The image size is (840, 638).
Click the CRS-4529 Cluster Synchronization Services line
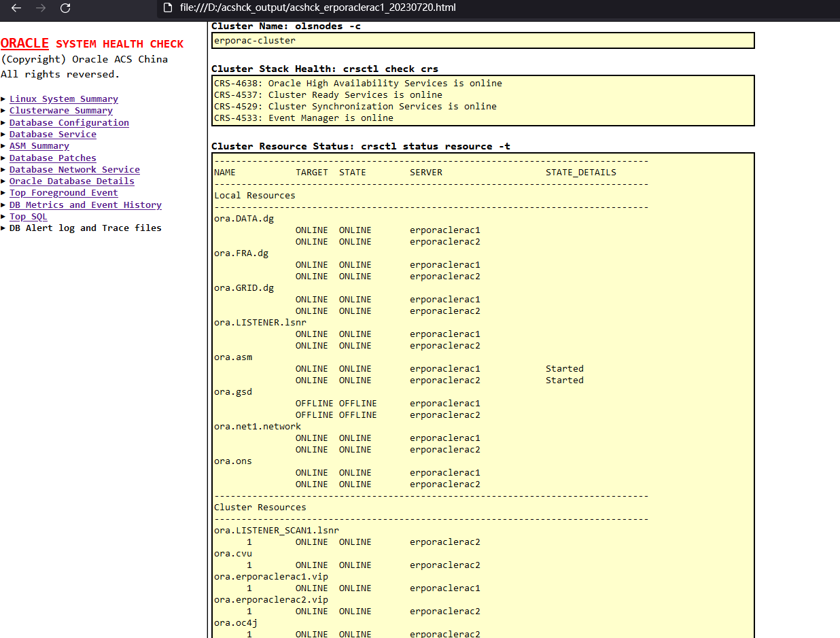[355, 107]
